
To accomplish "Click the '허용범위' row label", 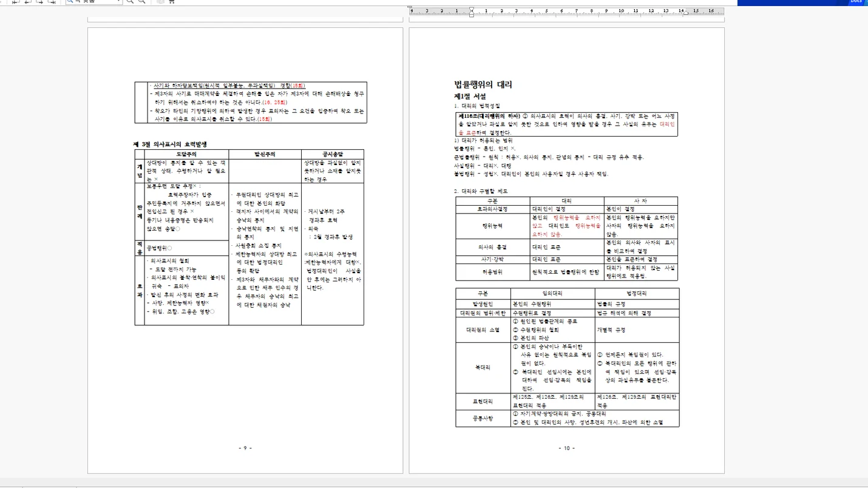I will click(492, 273).
